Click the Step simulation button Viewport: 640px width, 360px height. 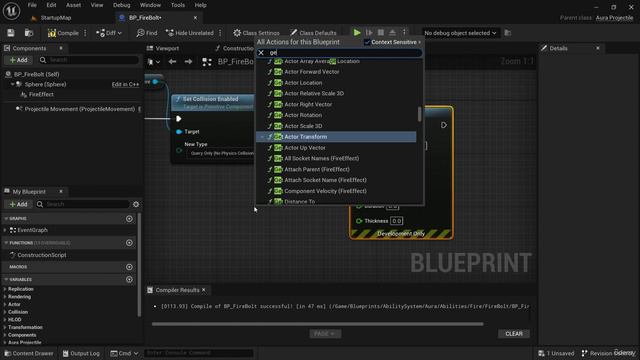(x=369, y=33)
